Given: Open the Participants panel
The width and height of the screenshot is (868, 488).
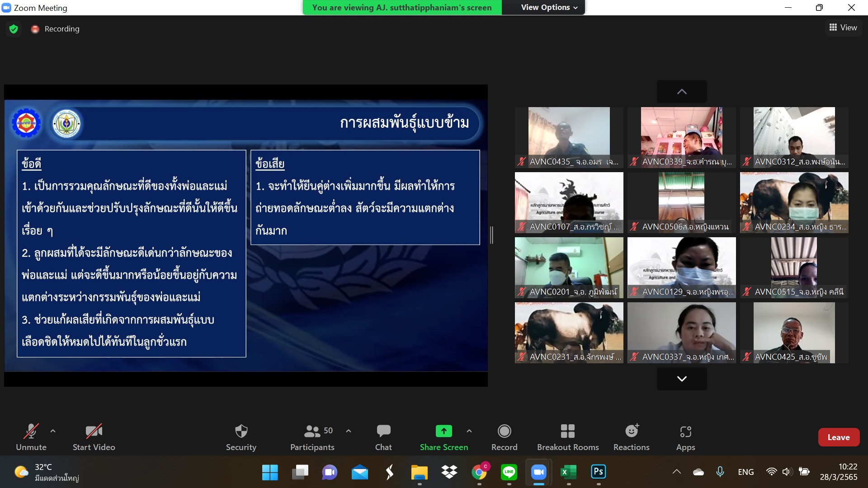Looking at the screenshot, I should point(312,437).
